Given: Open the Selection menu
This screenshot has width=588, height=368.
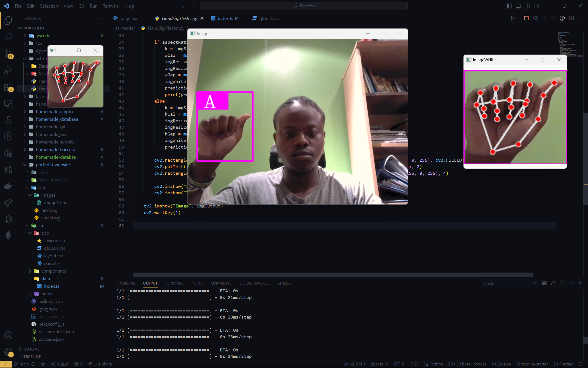Looking at the screenshot, I should click(49, 6).
